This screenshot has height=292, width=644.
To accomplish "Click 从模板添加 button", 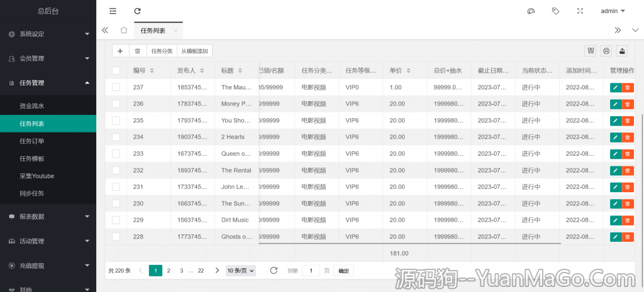I will pyautogui.click(x=195, y=51).
